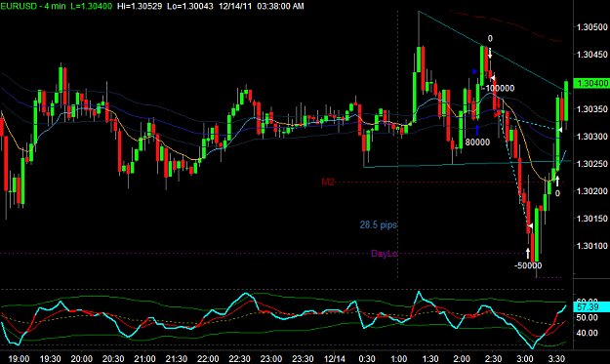Image resolution: width=610 pixels, height=364 pixels.
Task: Click the 19:00 time axis label
Action: pyautogui.click(x=19, y=358)
